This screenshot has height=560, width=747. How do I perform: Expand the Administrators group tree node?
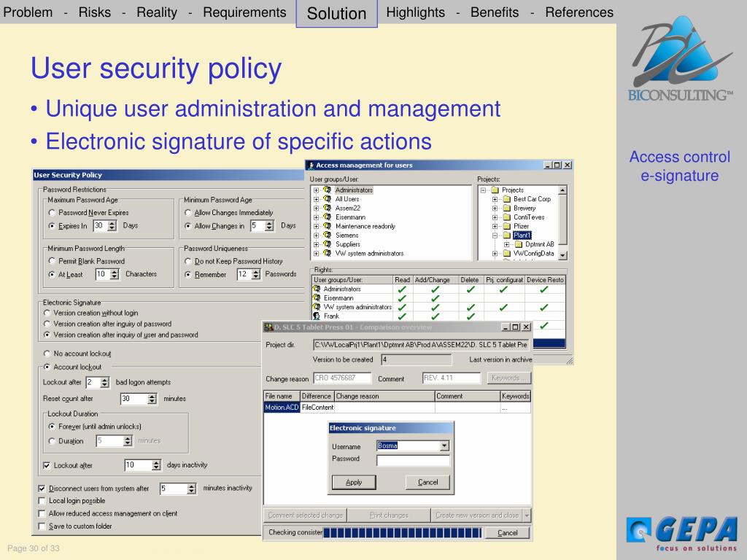[x=316, y=190]
